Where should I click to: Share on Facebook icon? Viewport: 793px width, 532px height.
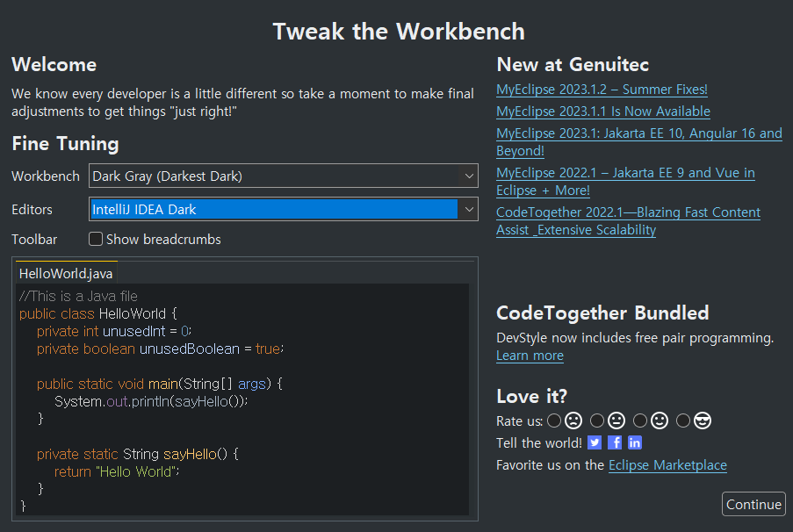(x=615, y=442)
